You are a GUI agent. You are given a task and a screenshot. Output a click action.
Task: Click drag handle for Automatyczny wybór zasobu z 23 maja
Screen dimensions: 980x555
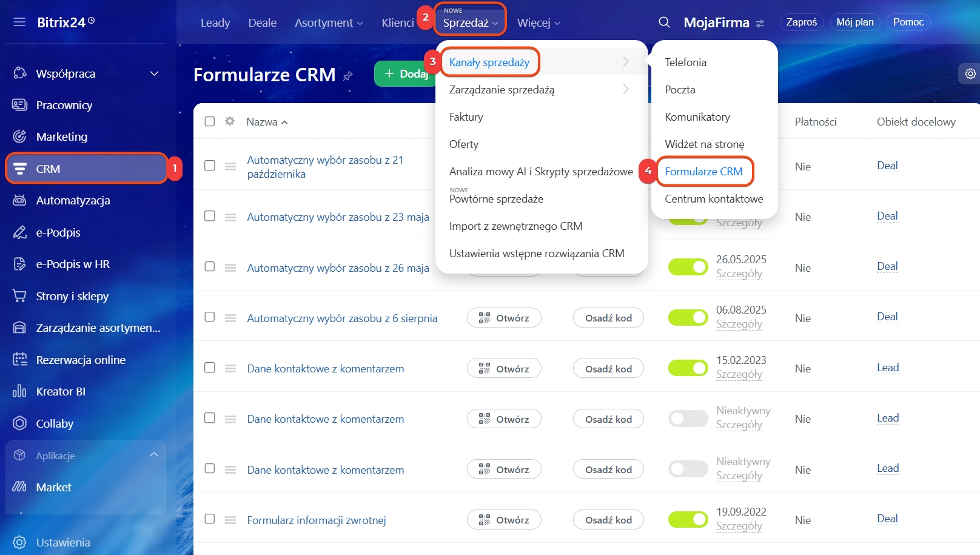coord(230,217)
